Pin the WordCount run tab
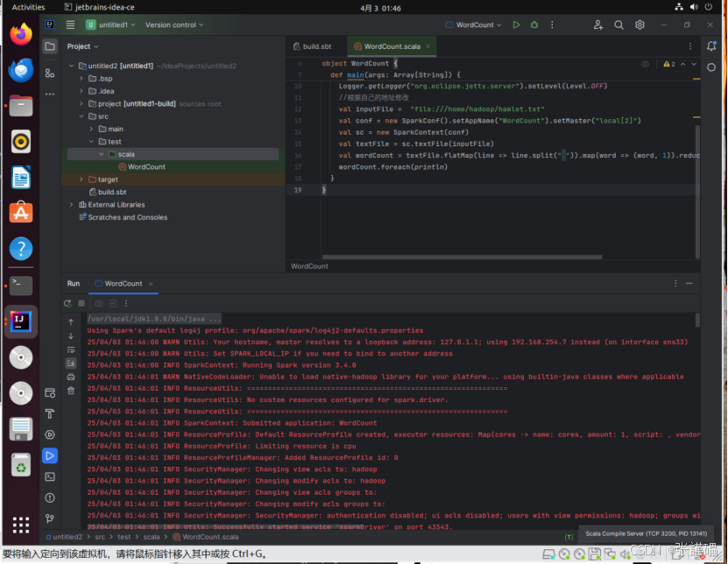Screen dimensions: 728x564 point(123,284)
